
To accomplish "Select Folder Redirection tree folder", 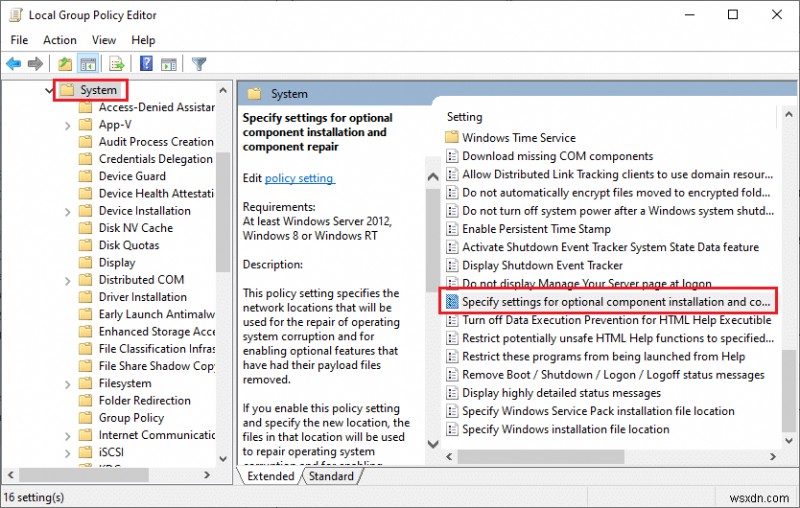I will coord(144,400).
